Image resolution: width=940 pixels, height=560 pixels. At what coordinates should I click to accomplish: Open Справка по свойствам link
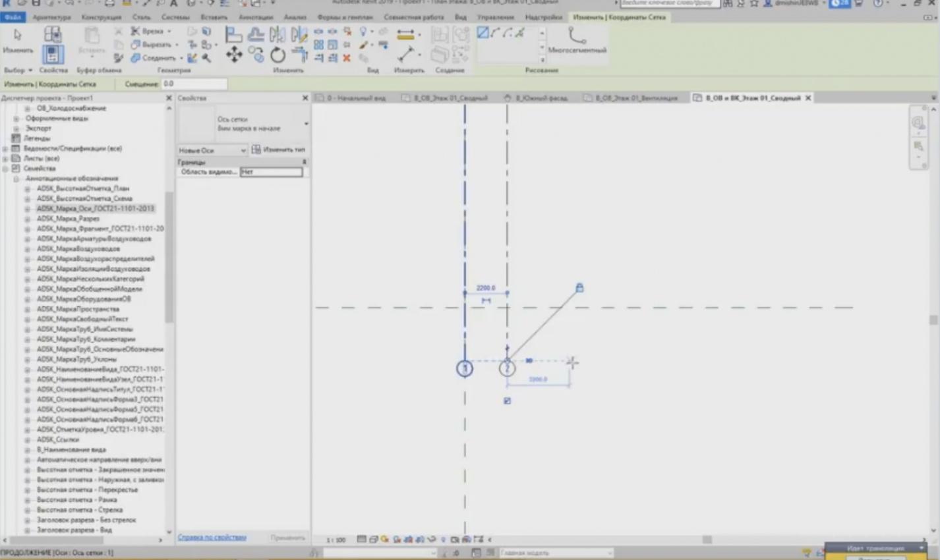(212, 538)
